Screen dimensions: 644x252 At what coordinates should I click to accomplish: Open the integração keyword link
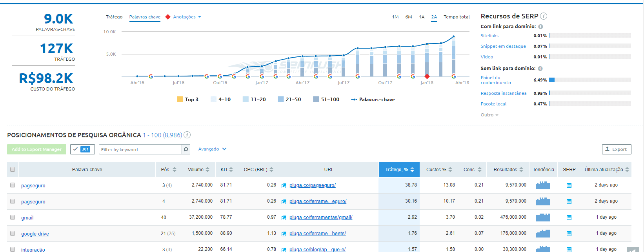(33, 250)
